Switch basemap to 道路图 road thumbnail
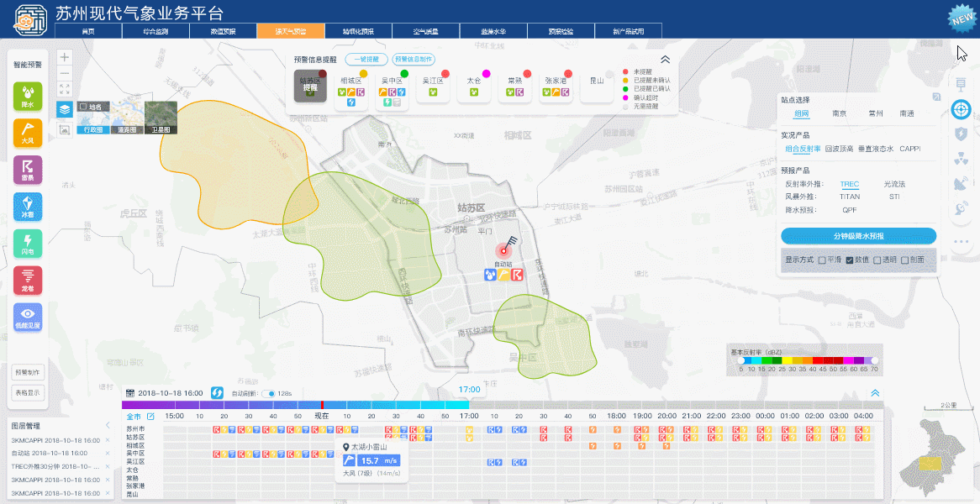980x504 pixels. (128, 118)
